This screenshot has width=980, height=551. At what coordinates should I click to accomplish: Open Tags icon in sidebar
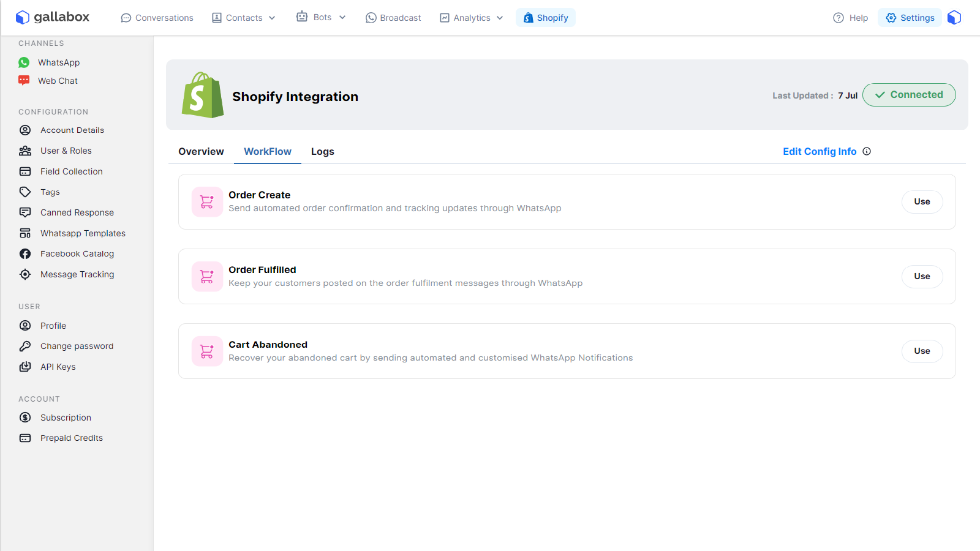click(25, 192)
